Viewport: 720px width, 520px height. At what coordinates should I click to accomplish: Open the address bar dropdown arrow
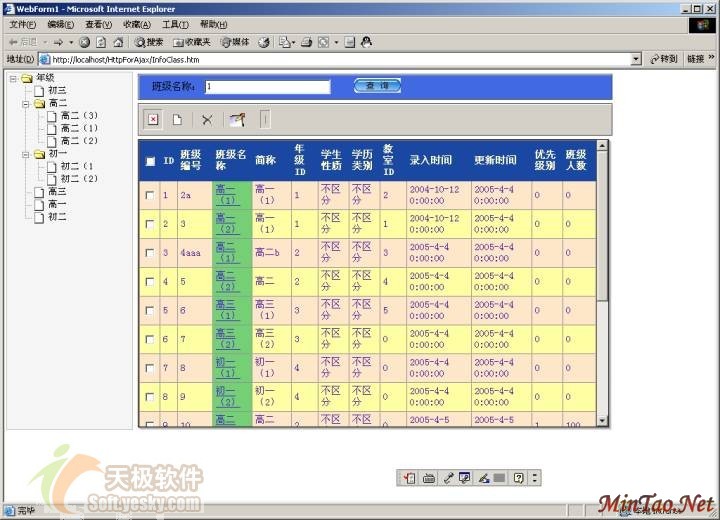coord(636,59)
